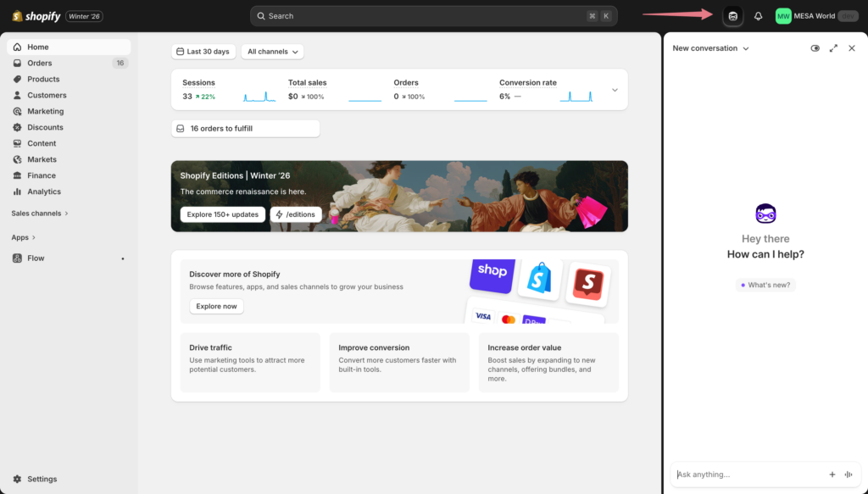Open the All channels dropdown
This screenshot has width=868, height=494.
click(x=272, y=51)
